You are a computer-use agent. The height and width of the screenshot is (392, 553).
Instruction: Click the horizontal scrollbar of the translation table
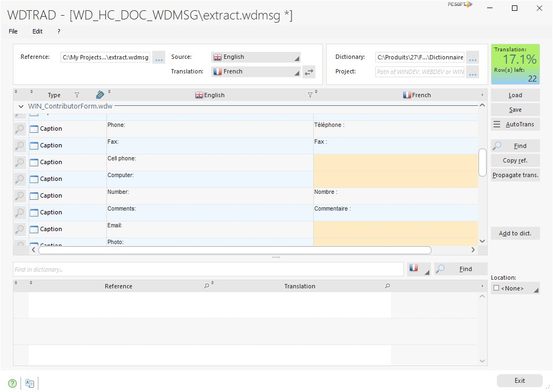pyautogui.click(x=234, y=250)
